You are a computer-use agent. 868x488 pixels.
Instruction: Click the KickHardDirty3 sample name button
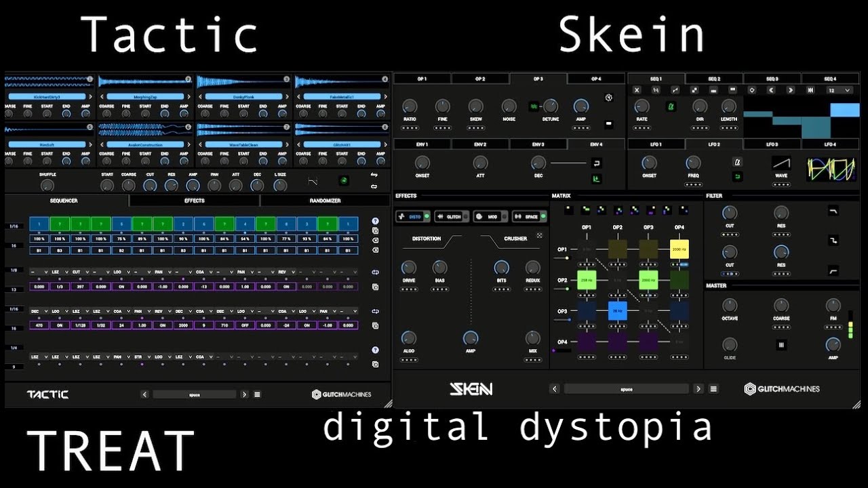pos(46,97)
